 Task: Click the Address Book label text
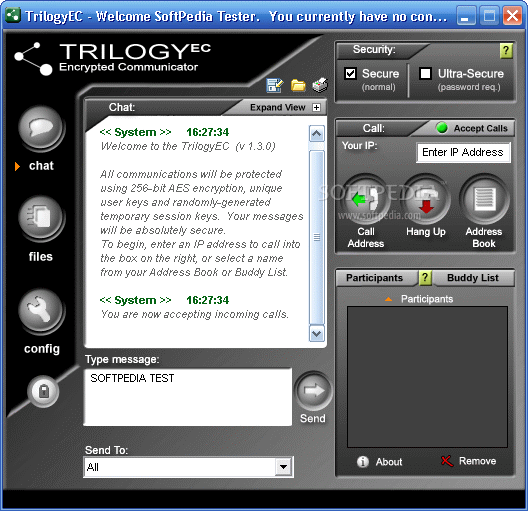484,237
